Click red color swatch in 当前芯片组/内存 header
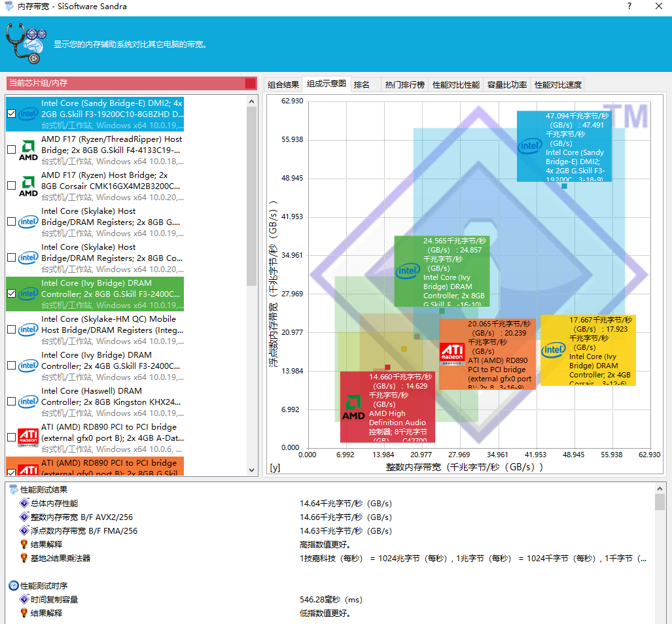The height and width of the screenshot is (624, 672). point(251,83)
